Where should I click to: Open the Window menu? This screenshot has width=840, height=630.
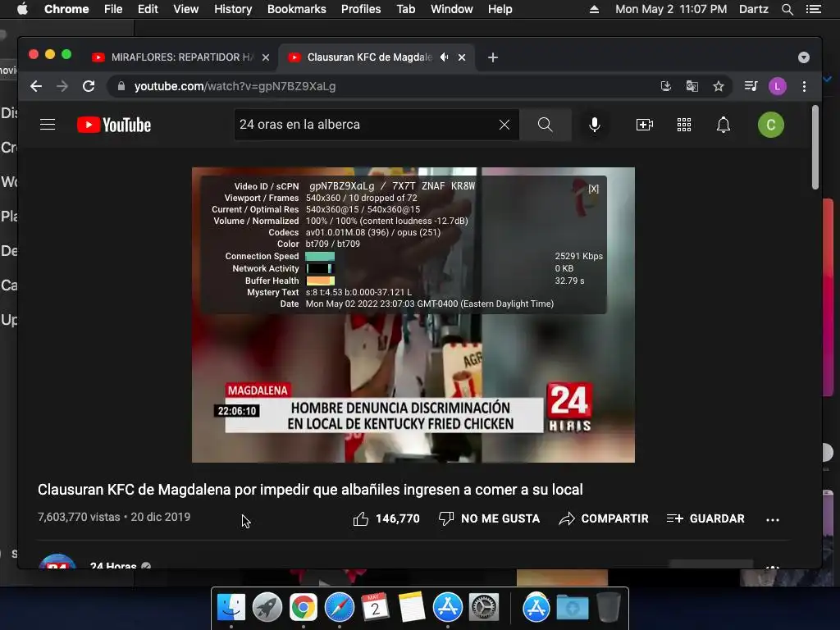pyautogui.click(x=452, y=9)
